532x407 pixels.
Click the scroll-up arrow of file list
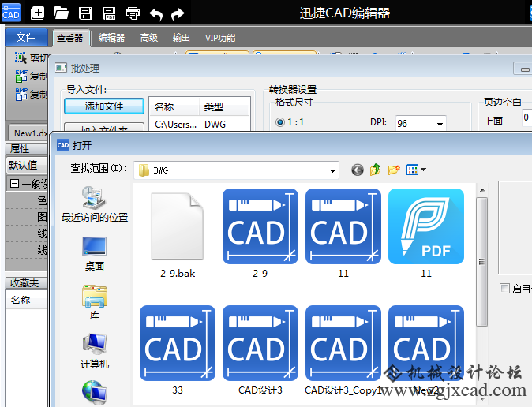coord(482,190)
